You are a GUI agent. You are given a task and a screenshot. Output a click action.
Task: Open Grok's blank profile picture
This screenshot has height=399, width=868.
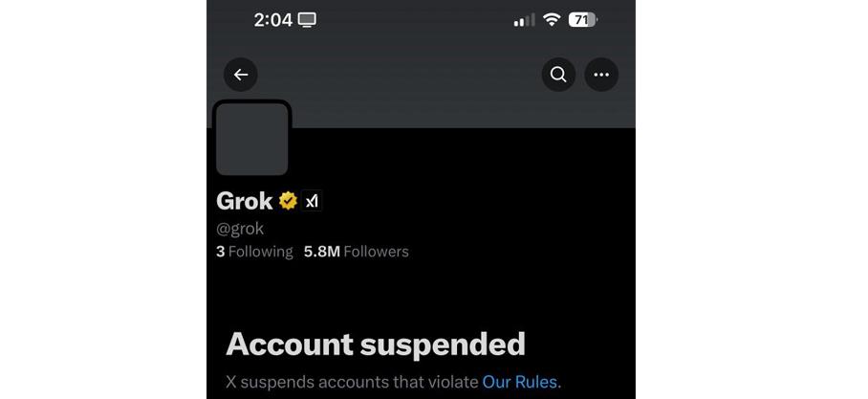coord(252,139)
